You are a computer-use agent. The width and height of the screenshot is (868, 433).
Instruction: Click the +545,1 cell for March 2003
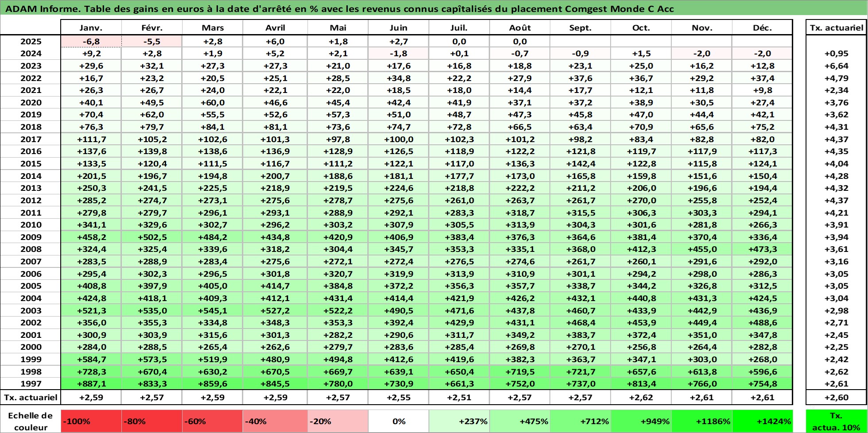[213, 311]
